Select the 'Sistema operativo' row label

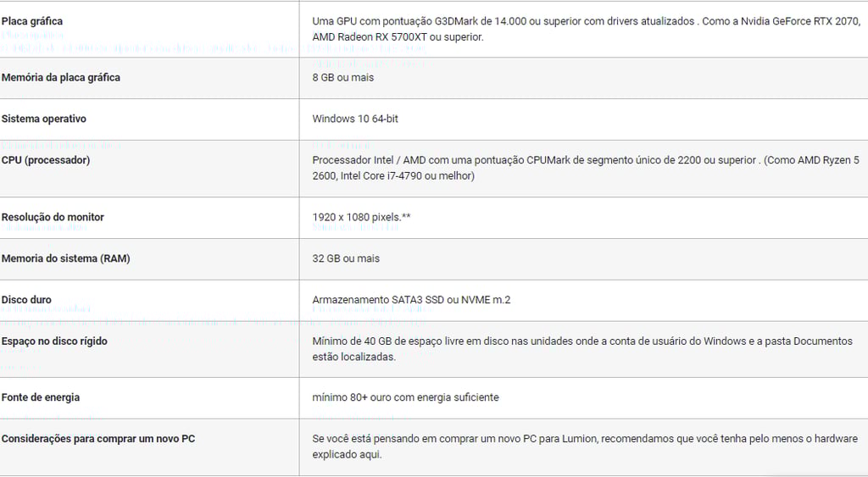coord(44,119)
